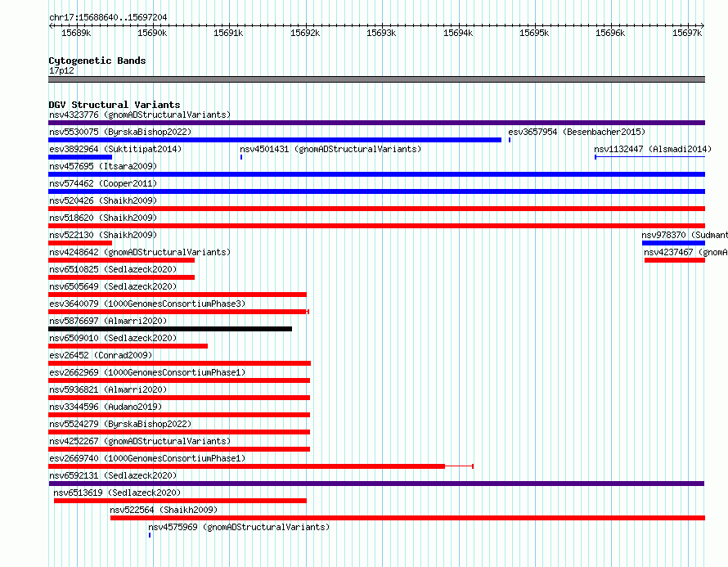Viewport: 728px width, 567px height.
Task: Click the small blue nsv4575969 marker
Action: 150,535
